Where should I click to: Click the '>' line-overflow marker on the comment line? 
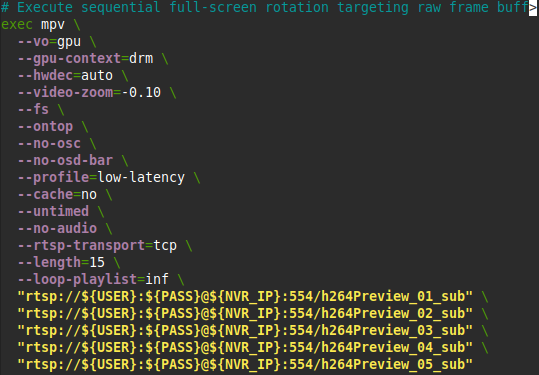533,8
